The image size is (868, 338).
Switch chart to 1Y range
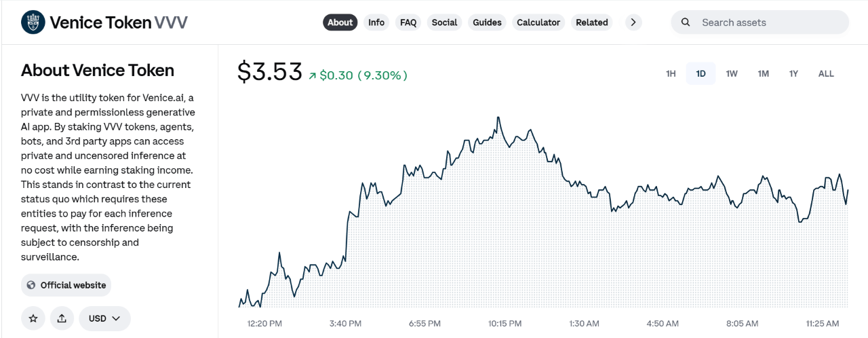point(793,73)
